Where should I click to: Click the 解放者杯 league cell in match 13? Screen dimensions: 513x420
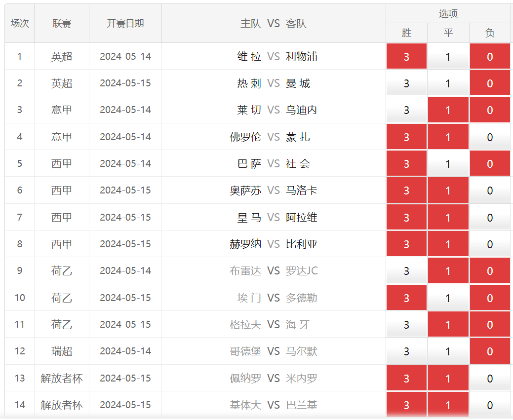(x=62, y=378)
